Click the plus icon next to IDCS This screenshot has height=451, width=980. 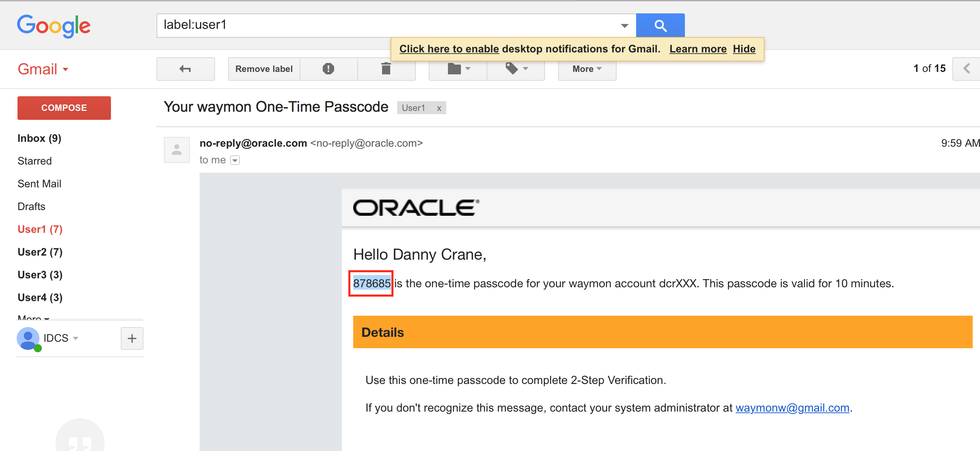click(132, 338)
